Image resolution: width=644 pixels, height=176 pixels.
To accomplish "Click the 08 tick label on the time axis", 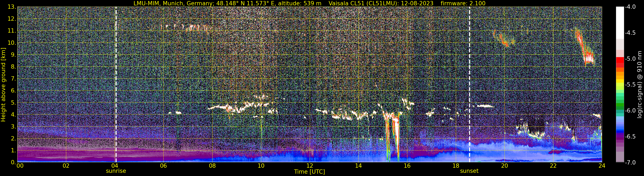I will pyautogui.click(x=212, y=166).
